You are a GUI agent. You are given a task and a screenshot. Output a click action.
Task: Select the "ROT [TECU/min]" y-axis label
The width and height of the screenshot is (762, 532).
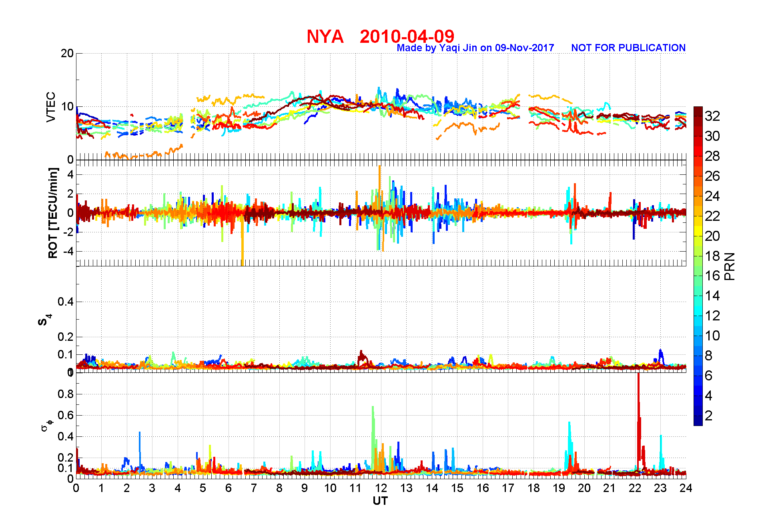(53, 213)
